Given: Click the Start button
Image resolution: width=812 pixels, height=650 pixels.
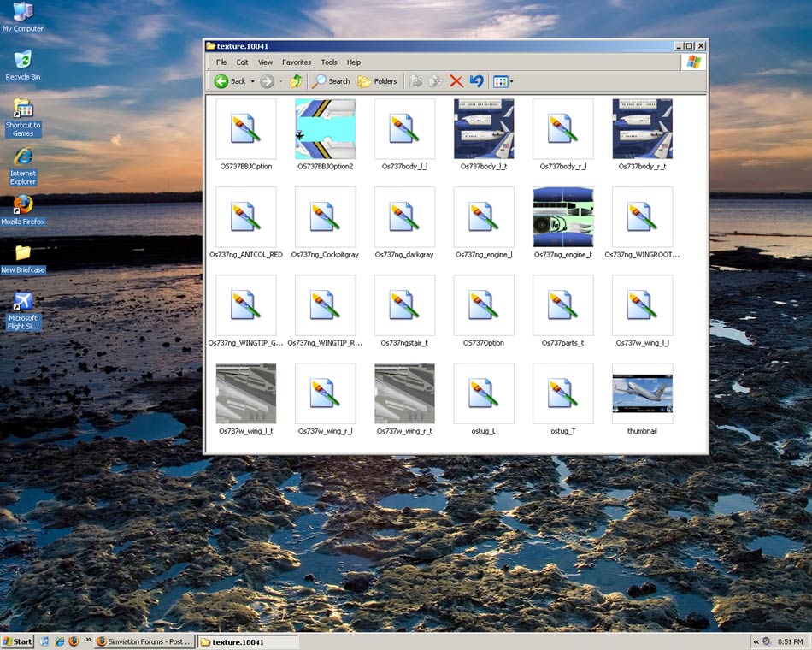Looking at the screenshot, I should click(18, 641).
